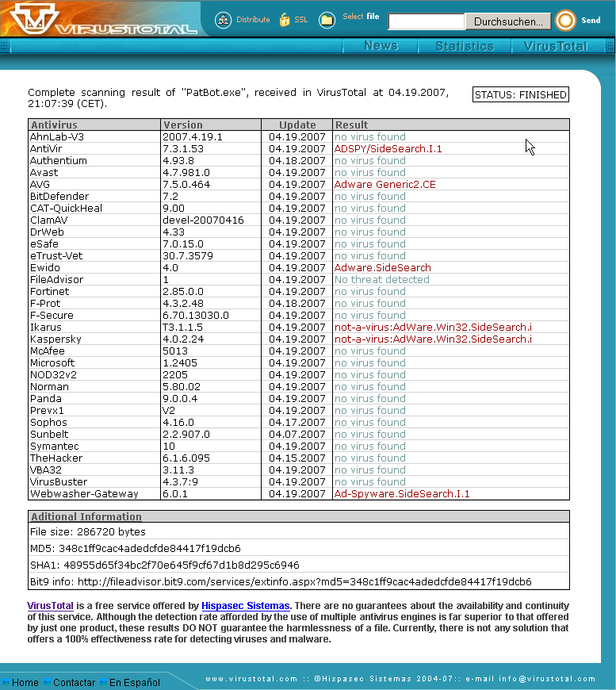Image resolution: width=616 pixels, height=690 pixels.
Task: Click the Distribute network icon
Action: tap(223, 20)
